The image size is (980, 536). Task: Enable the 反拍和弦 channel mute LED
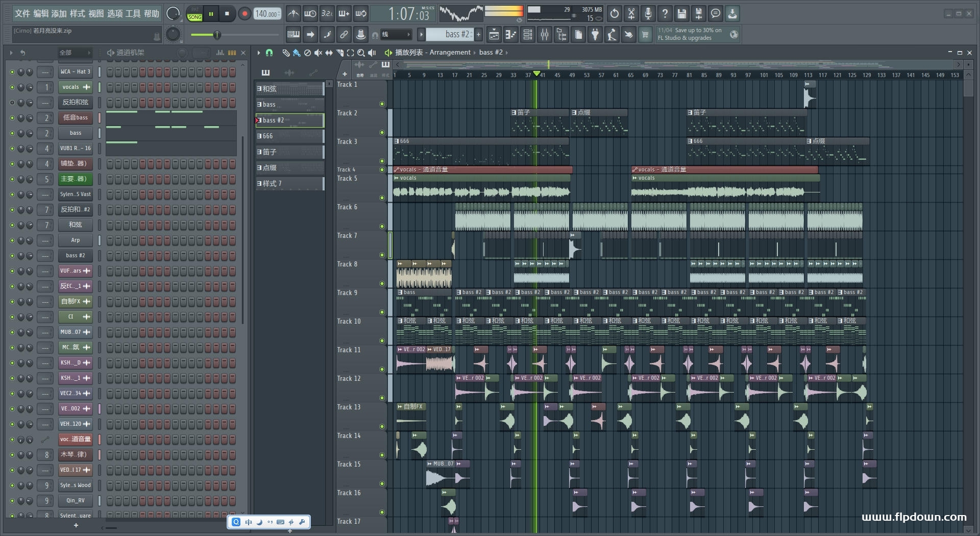point(12,103)
